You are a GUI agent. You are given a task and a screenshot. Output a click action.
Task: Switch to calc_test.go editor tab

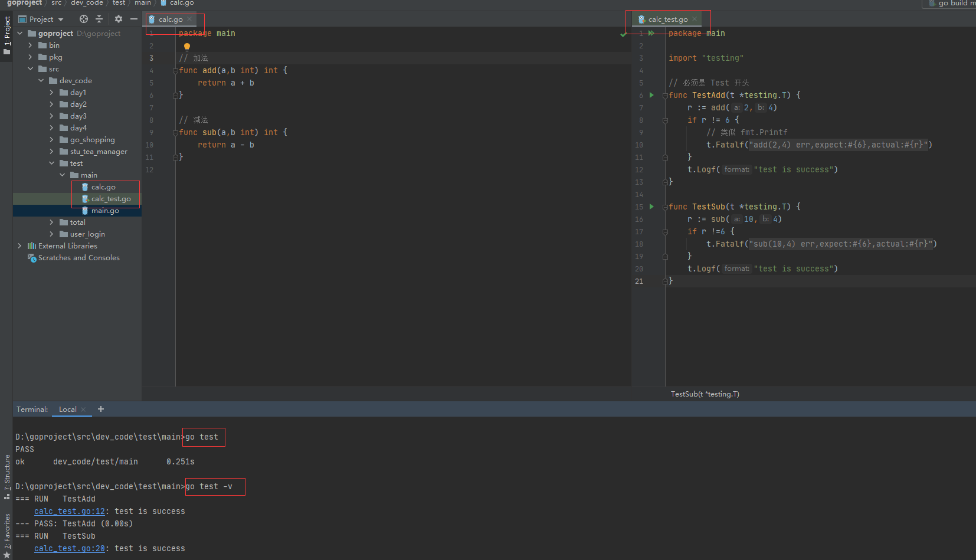tap(667, 19)
